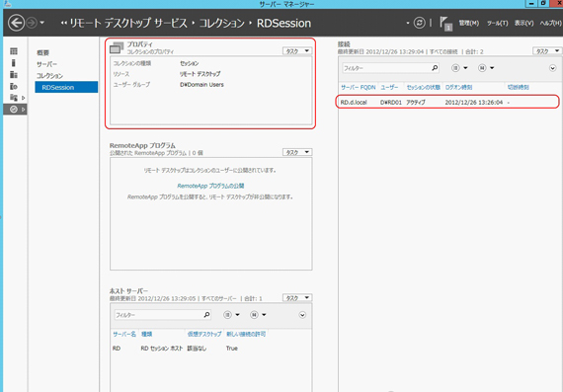Expand the file services sidebar arrow
Image resolution: width=563 pixels, height=392 pixels.
pos(24,98)
